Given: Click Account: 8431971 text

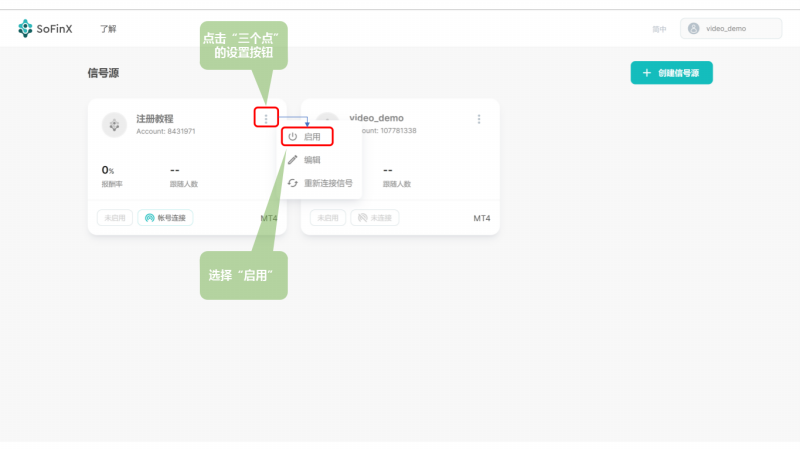Looking at the screenshot, I should [166, 131].
